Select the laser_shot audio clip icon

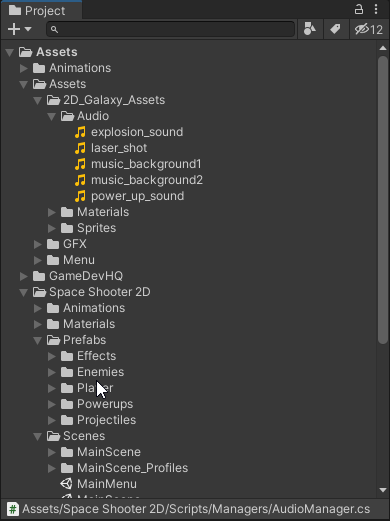[x=80, y=148]
